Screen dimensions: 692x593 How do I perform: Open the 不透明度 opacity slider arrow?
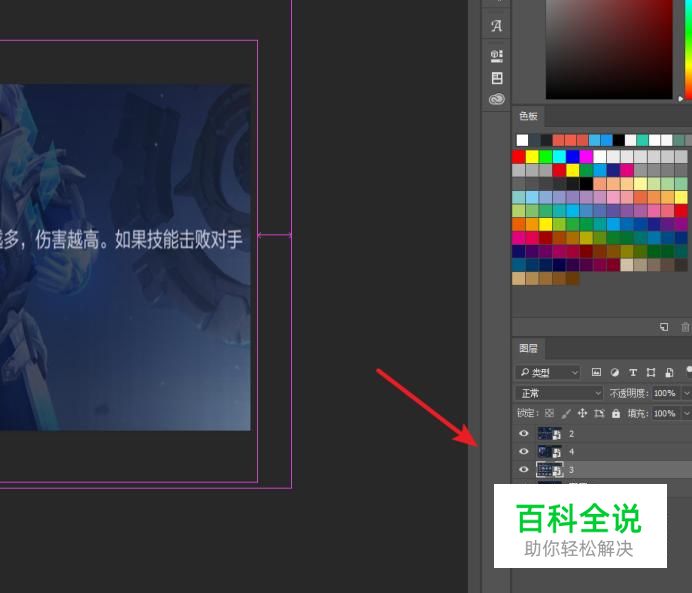[686, 393]
